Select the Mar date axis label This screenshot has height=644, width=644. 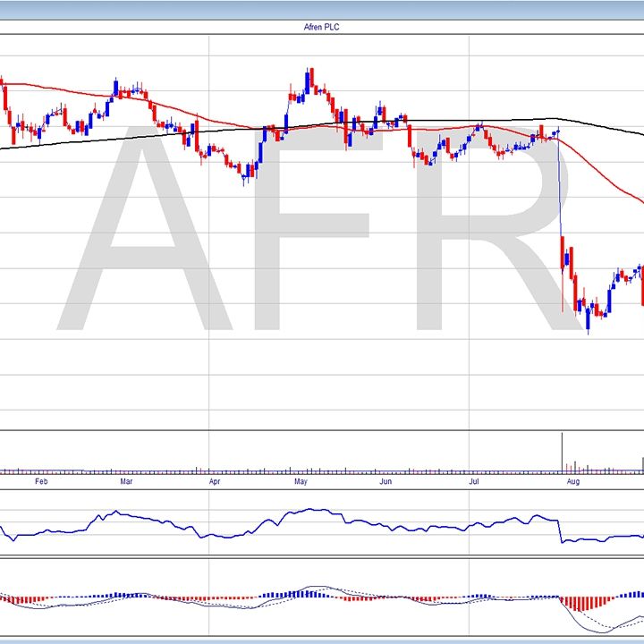pyautogui.click(x=126, y=481)
